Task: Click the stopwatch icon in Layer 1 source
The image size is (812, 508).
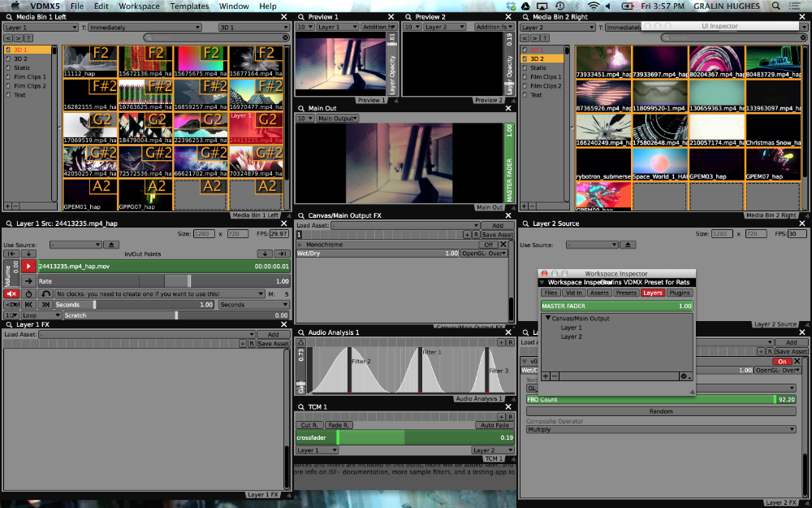Action: [x=28, y=294]
